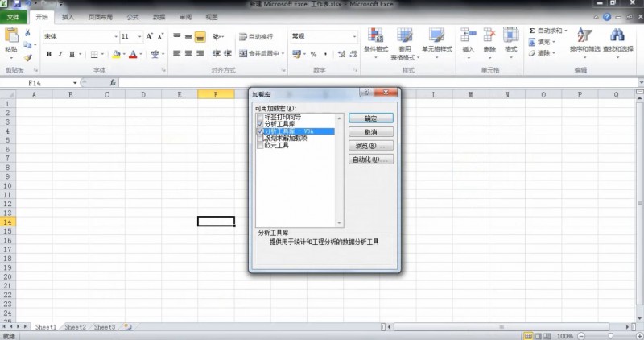Switch to the 数据 Data tab
This screenshot has height=340, width=644.
159,17
